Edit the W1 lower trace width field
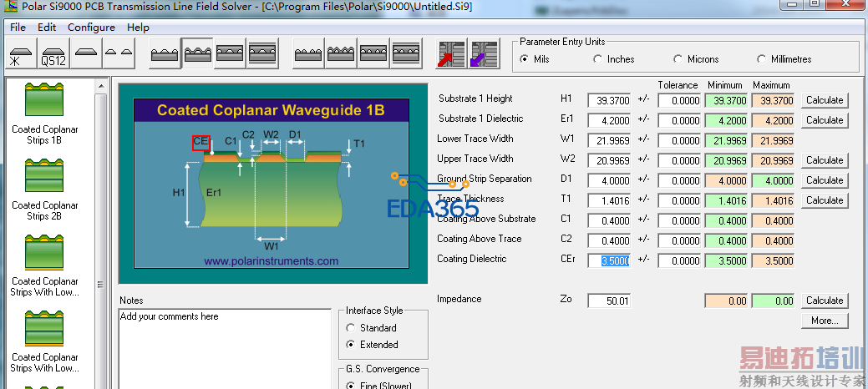868x389 pixels. [609, 140]
